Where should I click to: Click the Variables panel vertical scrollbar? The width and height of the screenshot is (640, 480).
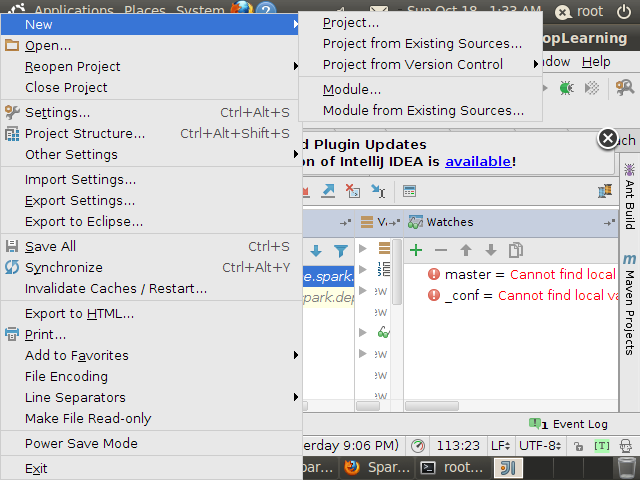coord(397,273)
